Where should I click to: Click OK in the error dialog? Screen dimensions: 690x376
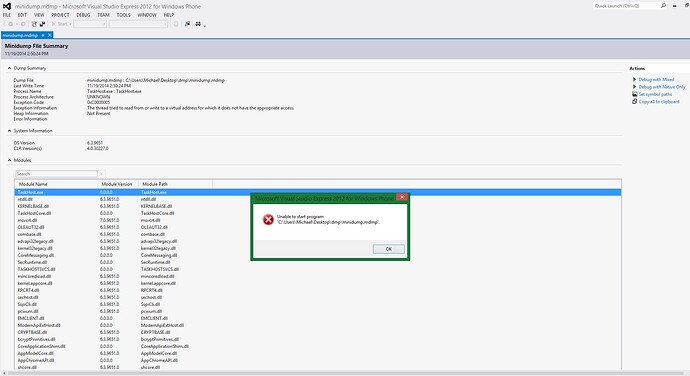point(389,249)
